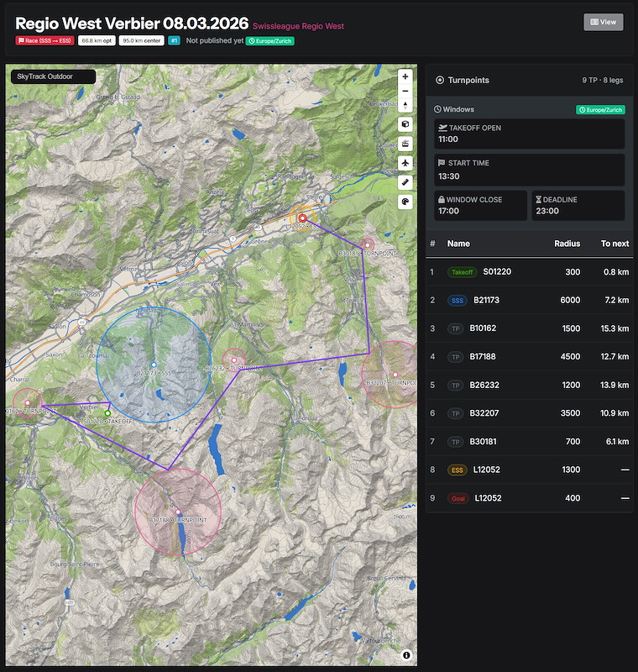The width and height of the screenshot is (638, 672).
Task: Toggle airplane airspace overlay
Action: [405, 162]
